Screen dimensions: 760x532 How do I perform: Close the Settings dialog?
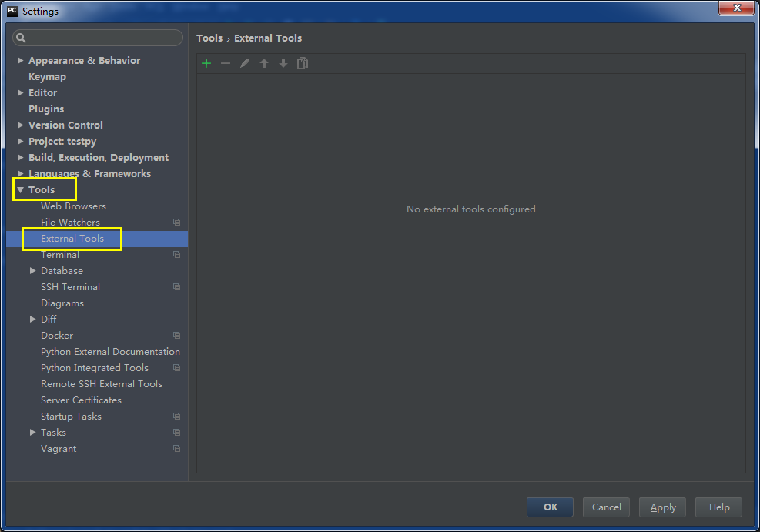[737, 8]
